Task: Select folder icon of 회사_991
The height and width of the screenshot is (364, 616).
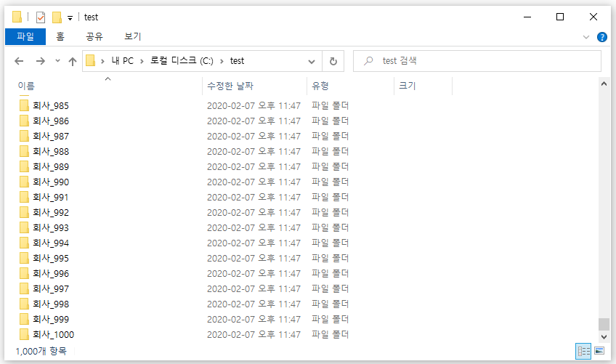Action: 24,197
